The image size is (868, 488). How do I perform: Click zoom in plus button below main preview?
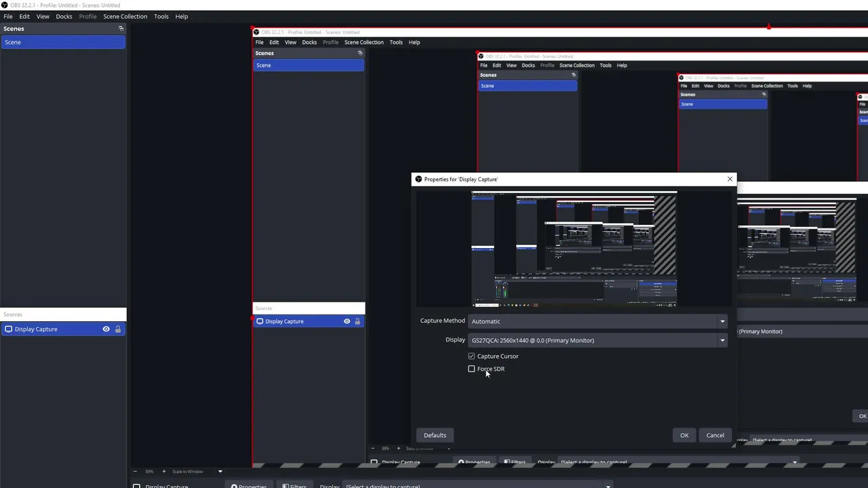pyautogui.click(x=163, y=471)
